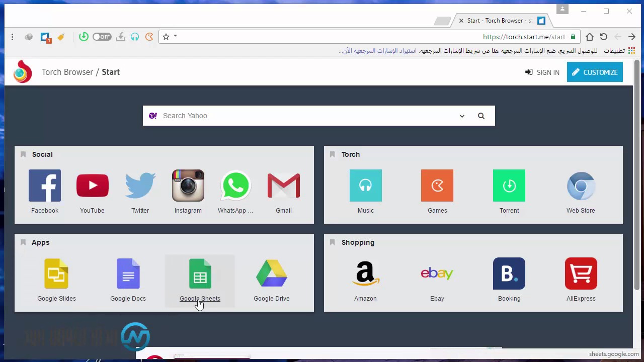Click the dark arrow at toolbar right end
Viewport: 644px width, 362px height.
click(x=632, y=37)
